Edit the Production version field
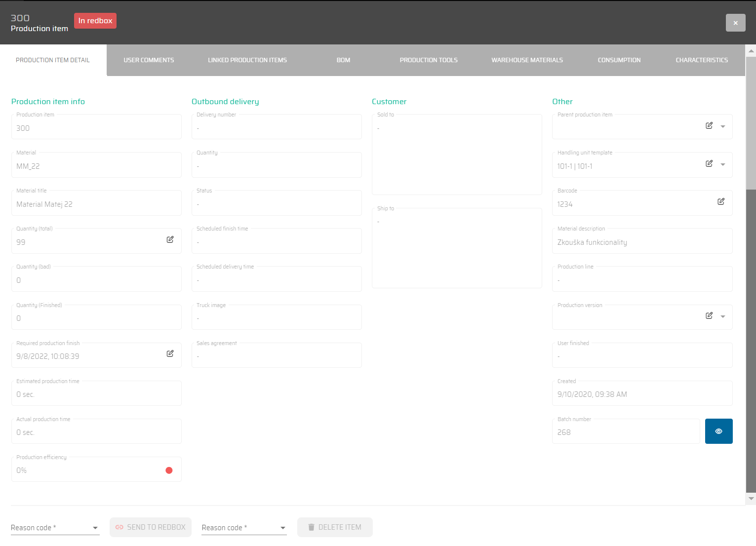 point(709,315)
